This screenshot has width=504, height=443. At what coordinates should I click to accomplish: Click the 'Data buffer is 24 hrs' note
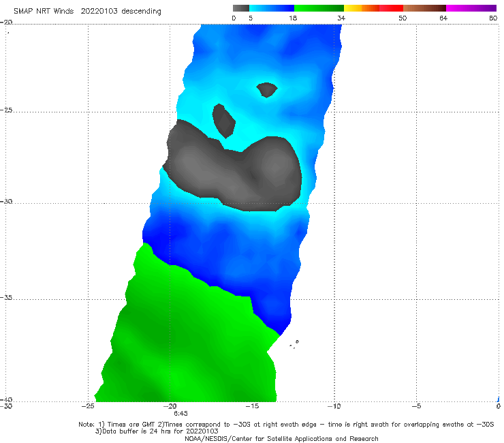[157, 431]
